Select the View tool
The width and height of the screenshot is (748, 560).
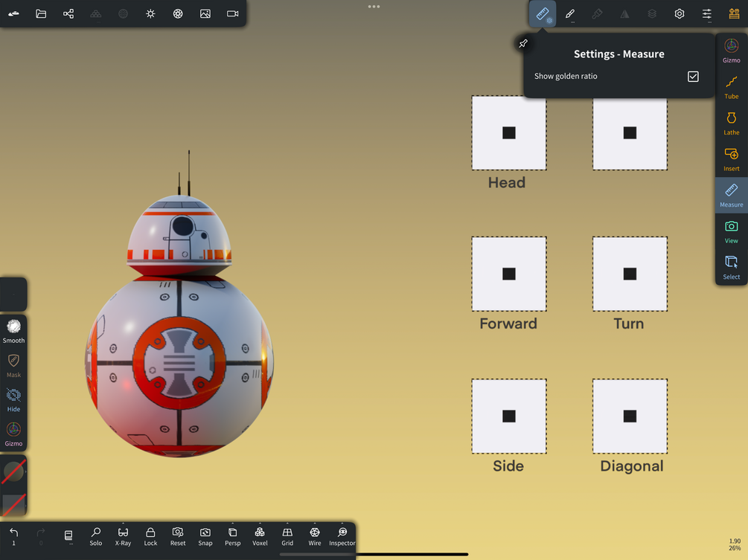pyautogui.click(x=732, y=231)
